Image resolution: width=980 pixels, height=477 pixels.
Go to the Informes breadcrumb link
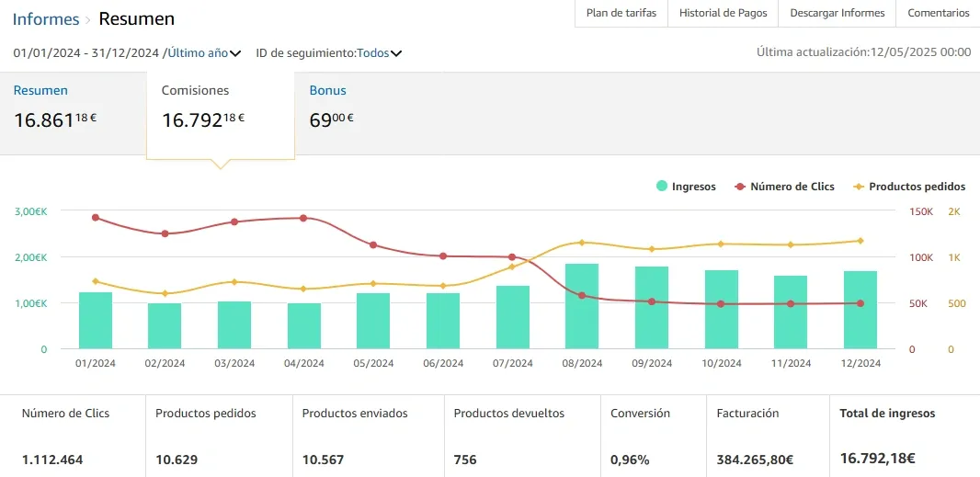pyautogui.click(x=46, y=18)
